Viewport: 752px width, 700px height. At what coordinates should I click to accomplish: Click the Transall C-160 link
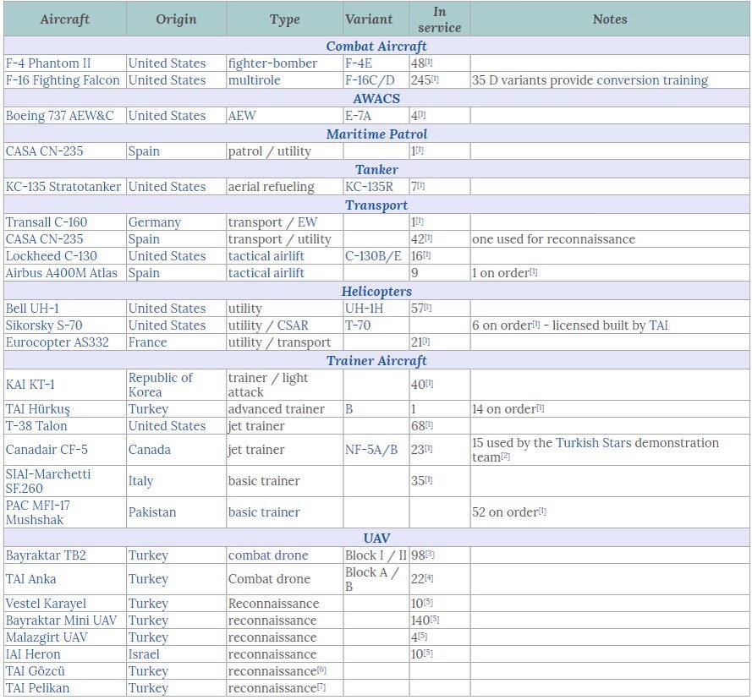coord(47,222)
